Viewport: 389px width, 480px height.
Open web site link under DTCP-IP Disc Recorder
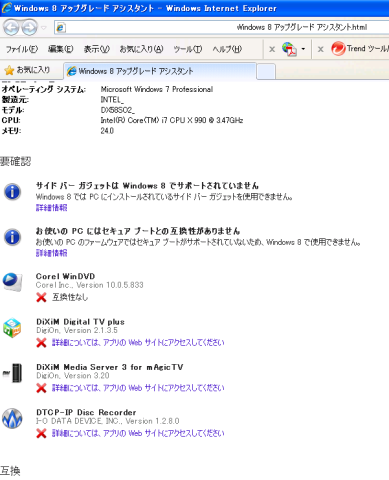138,433
